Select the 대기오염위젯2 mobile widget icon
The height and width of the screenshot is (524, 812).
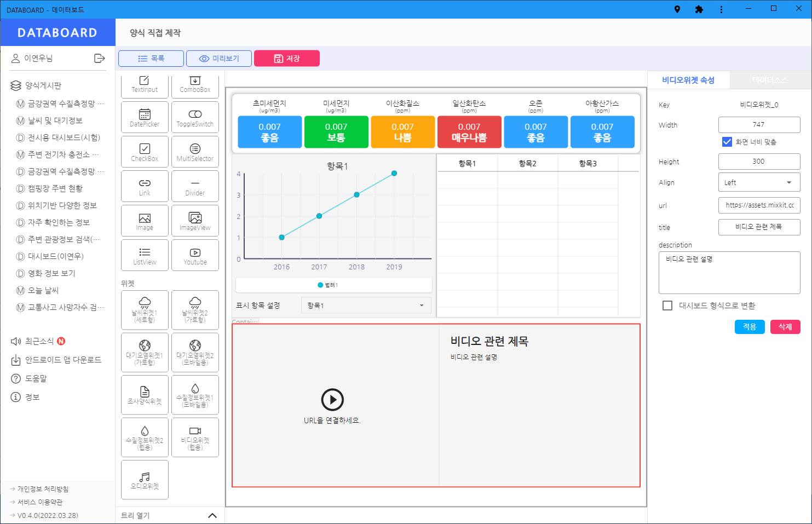[x=195, y=352]
